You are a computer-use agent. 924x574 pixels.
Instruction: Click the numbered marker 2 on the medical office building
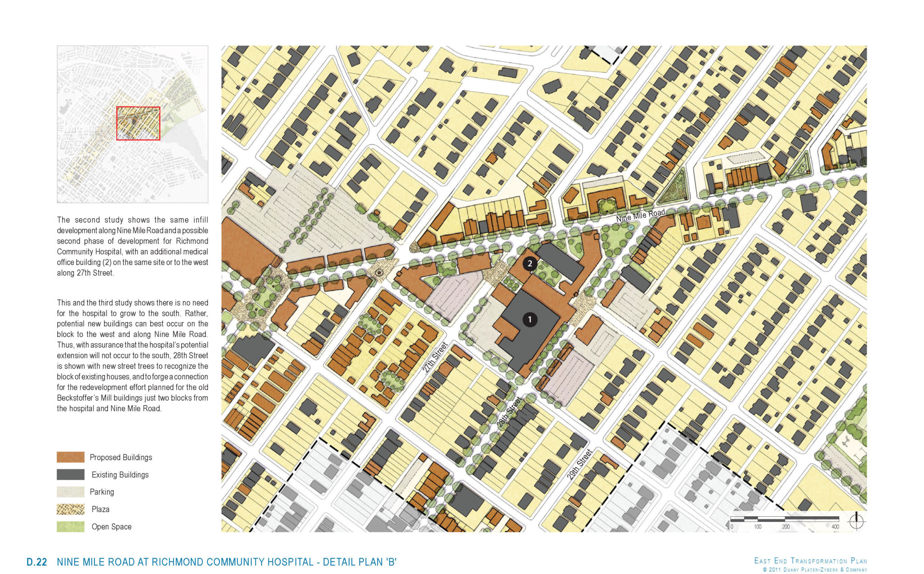point(530,264)
